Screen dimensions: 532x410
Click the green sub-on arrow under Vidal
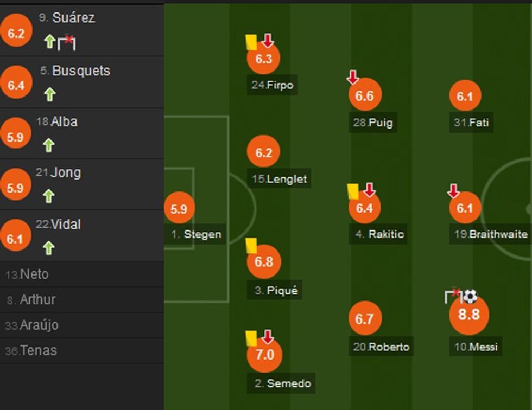[49, 248]
